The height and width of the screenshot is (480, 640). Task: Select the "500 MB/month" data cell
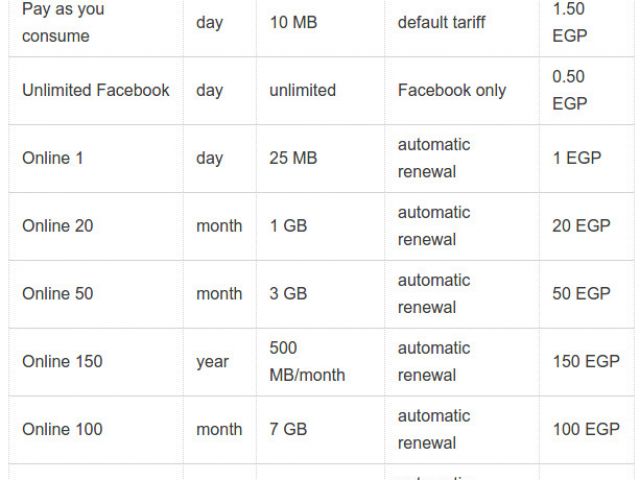(x=307, y=362)
